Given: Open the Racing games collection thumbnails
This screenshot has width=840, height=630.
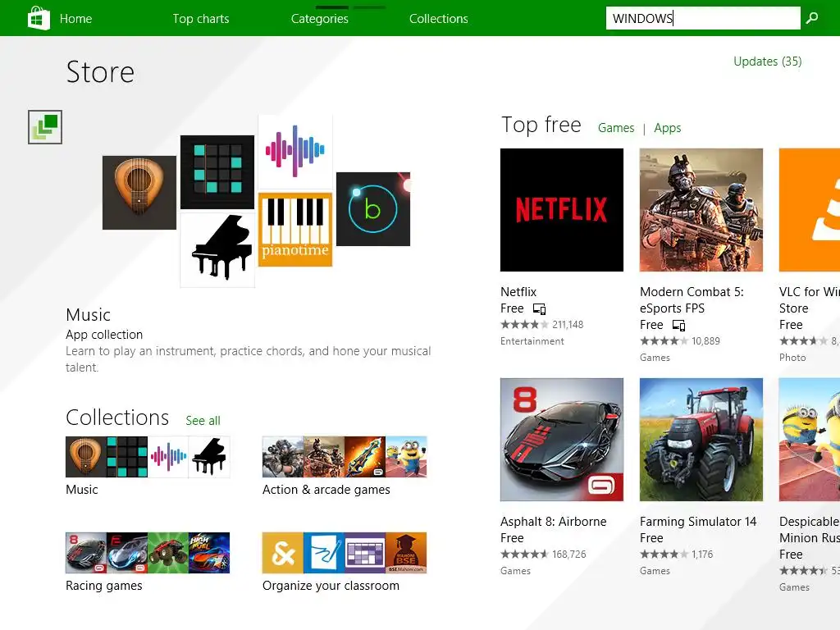Looking at the screenshot, I should [148, 553].
